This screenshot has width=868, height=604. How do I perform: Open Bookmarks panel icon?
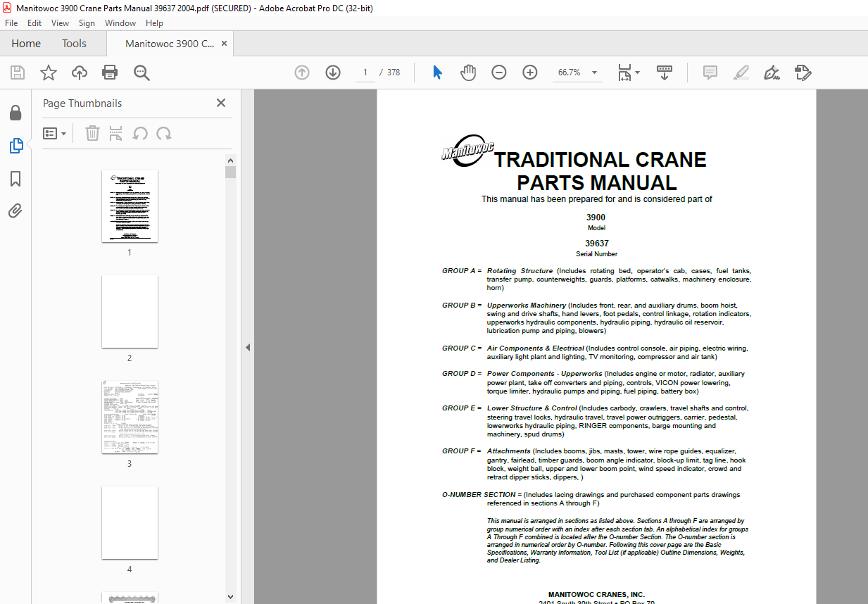(x=15, y=179)
